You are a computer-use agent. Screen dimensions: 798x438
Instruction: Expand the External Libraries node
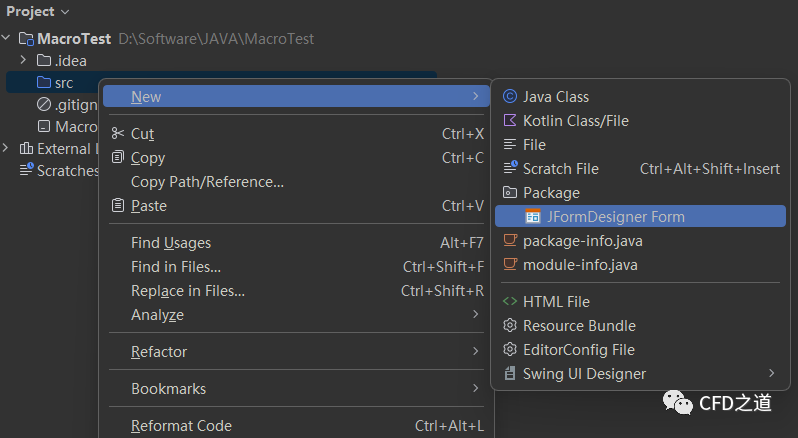(7, 149)
